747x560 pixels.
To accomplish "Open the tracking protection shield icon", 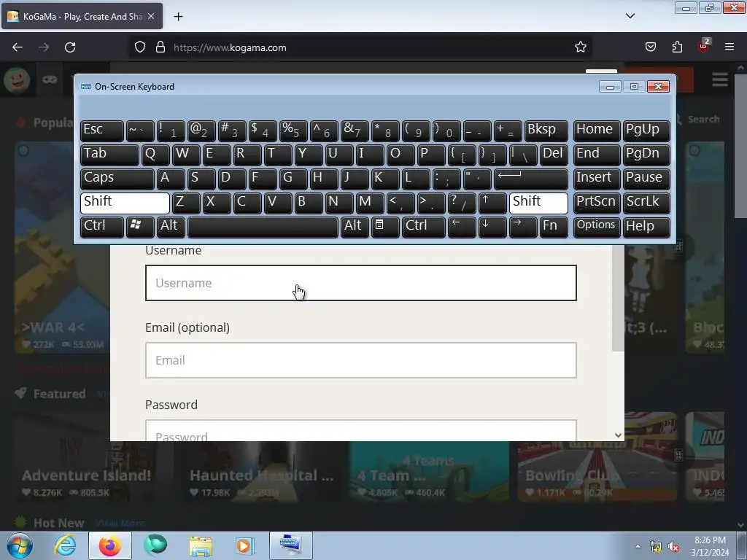I will tap(139, 47).
